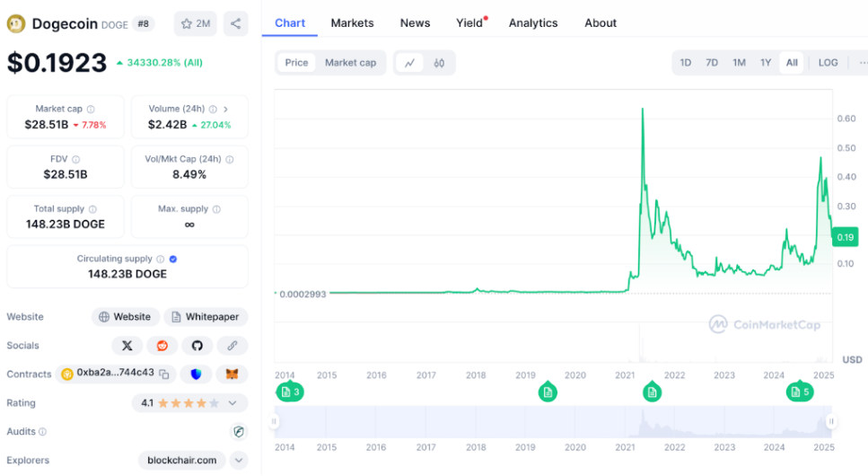The image size is (868, 476).
Task: Share the Dogecoin page
Action: tap(235, 24)
